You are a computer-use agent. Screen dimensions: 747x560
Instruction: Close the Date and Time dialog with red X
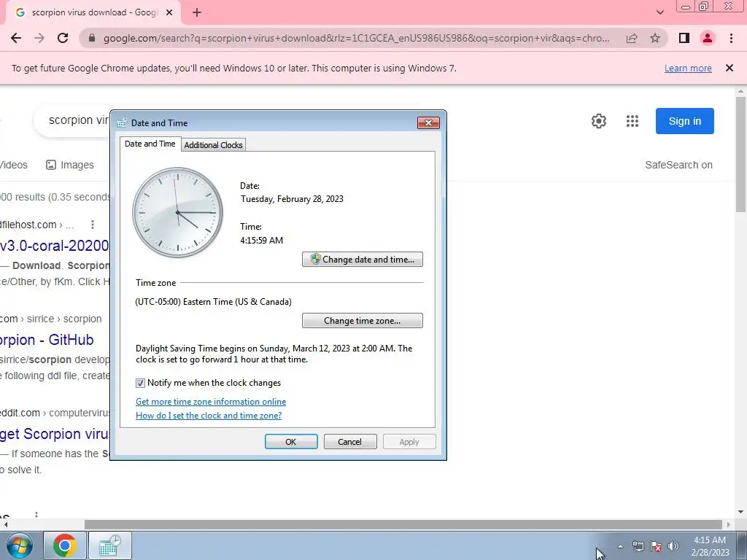pos(428,122)
